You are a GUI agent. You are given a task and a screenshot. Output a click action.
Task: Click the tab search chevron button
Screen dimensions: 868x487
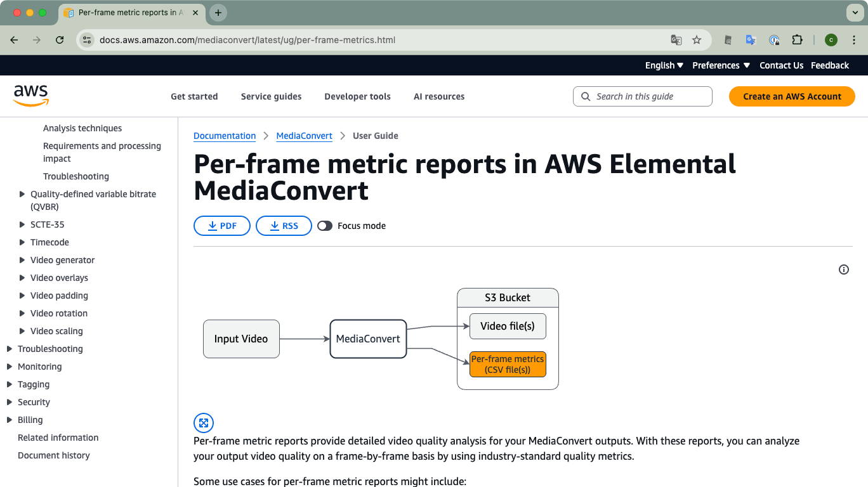pyautogui.click(x=855, y=13)
